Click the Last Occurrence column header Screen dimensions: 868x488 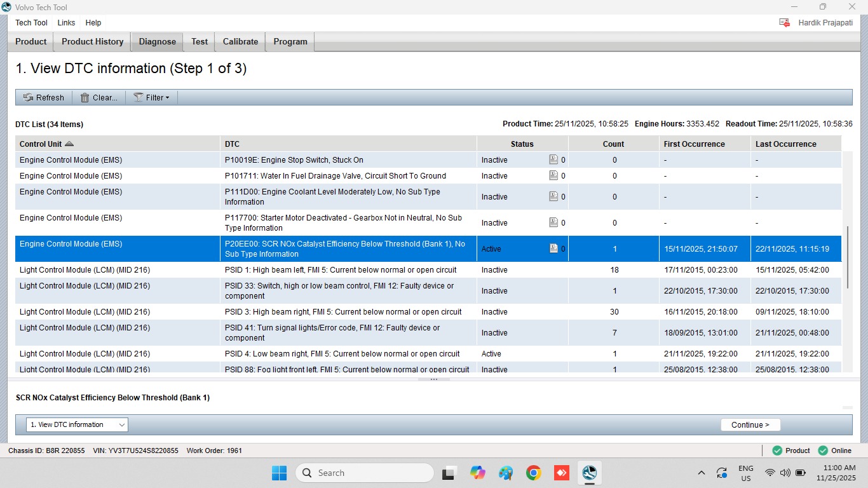796,144
